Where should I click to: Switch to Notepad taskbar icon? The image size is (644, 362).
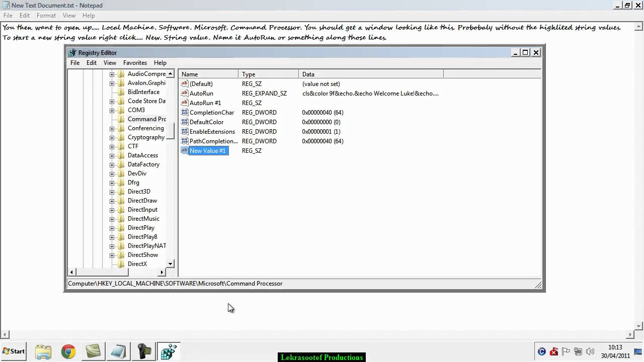tap(118, 351)
